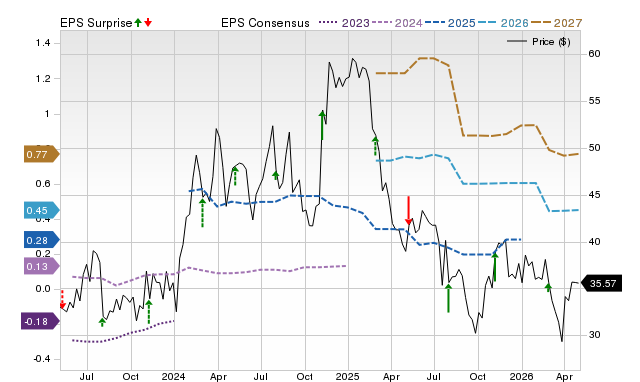Click the 2026 x-axis label

click(521, 376)
